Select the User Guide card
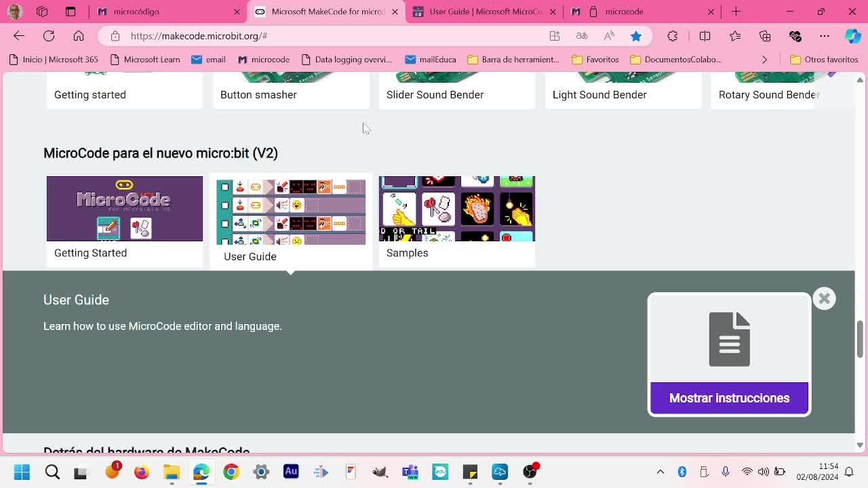Viewport: 868px width, 488px height. (x=291, y=221)
